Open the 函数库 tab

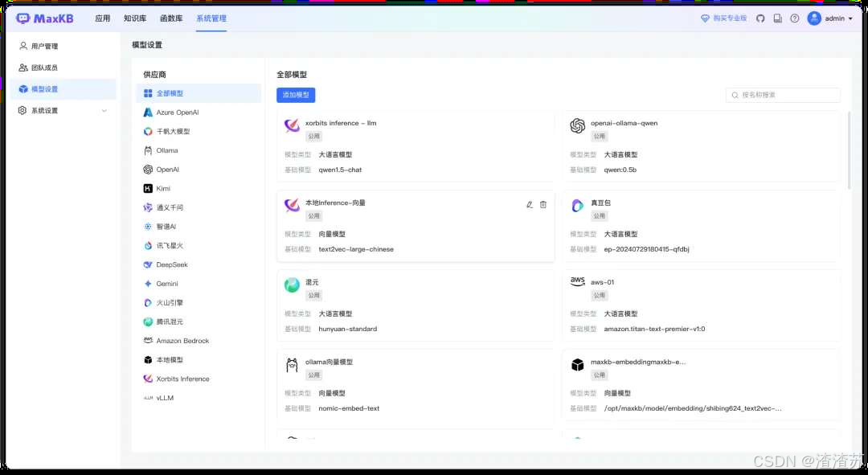tap(171, 18)
